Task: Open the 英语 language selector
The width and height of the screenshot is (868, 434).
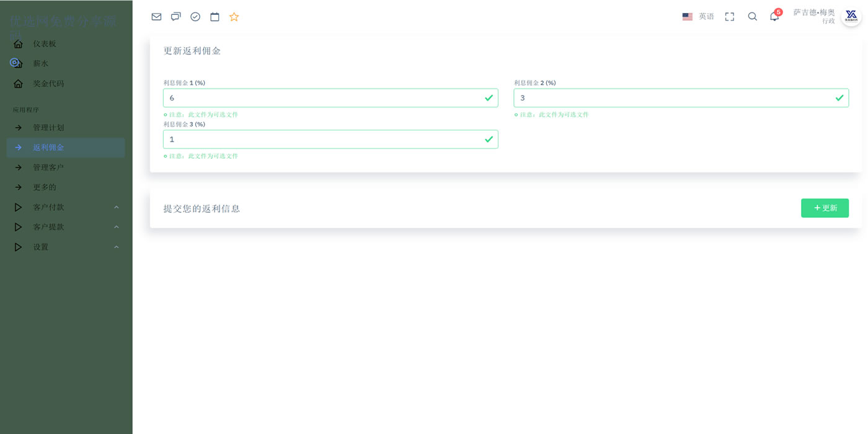Action: point(698,17)
